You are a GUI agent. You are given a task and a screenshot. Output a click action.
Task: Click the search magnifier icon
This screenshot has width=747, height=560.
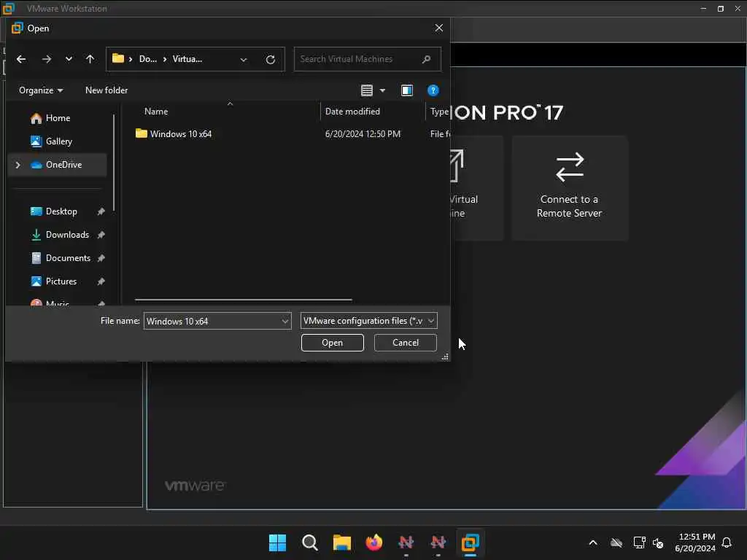(426, 59)
